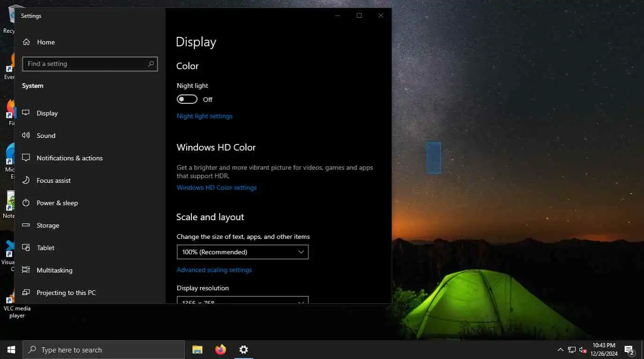This screenshot has height=359, width=644.
Task: Click the Type here to search box
Action: click(x=104, y=350)
